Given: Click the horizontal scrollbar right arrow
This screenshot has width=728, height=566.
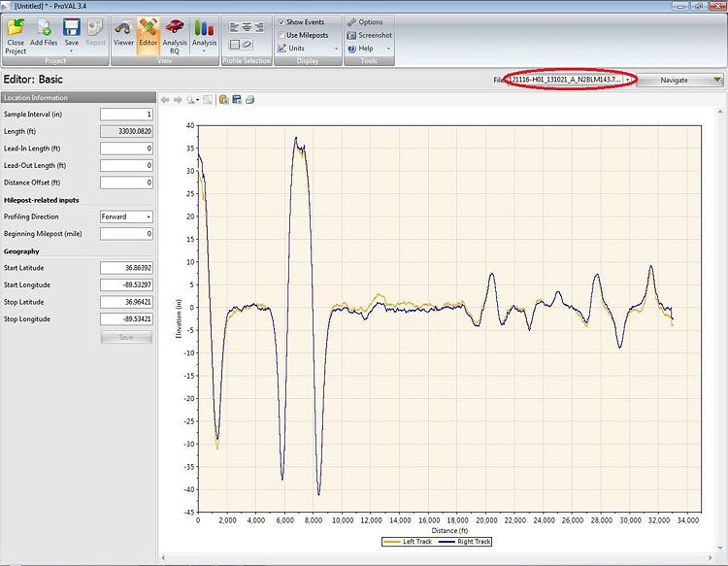Looking at the screenshot, I should click(x=711, y=557).
